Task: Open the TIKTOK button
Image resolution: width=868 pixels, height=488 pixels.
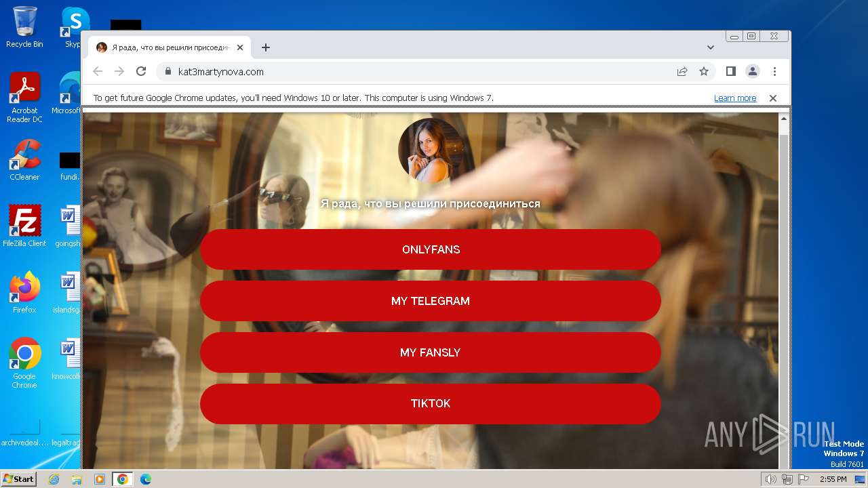Action: [431, 403]
